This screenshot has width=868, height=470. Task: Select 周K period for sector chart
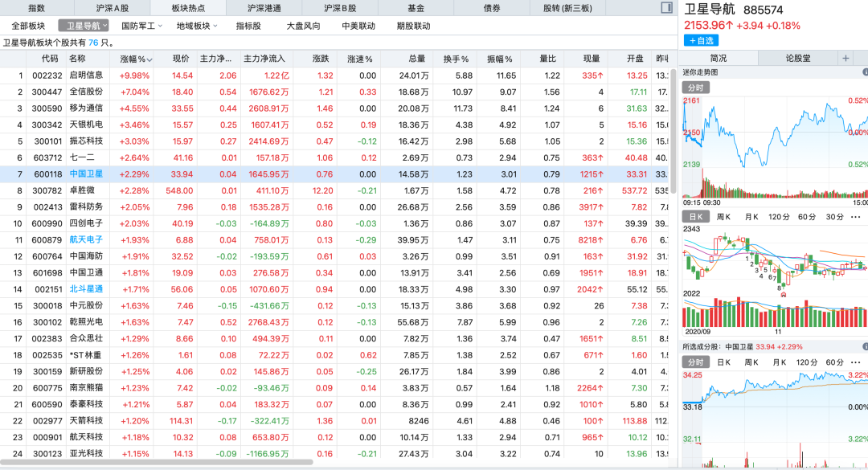(x=723, y=217)
